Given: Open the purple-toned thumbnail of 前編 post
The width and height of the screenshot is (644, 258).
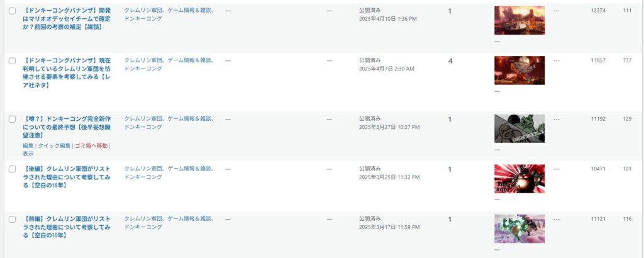Looking at the screenshot, I should (x=519, y=229).
